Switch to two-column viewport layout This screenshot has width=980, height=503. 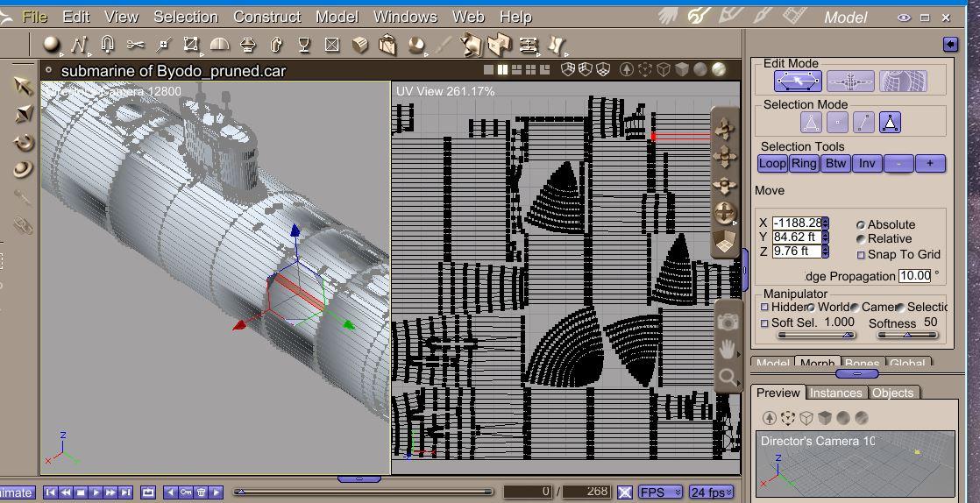point(502,69)
